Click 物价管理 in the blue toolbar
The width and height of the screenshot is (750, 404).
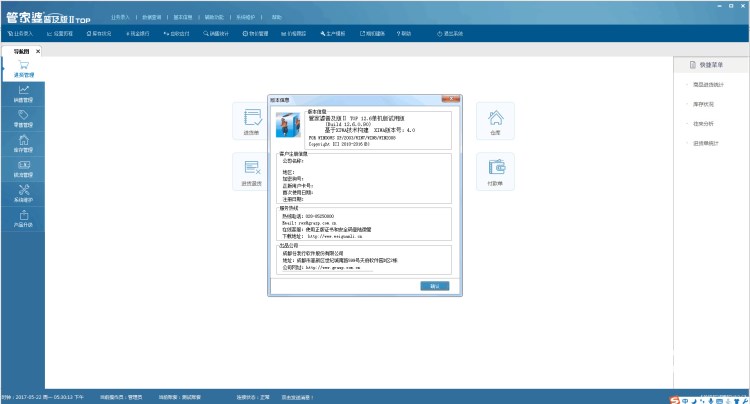tap(255, 33)
